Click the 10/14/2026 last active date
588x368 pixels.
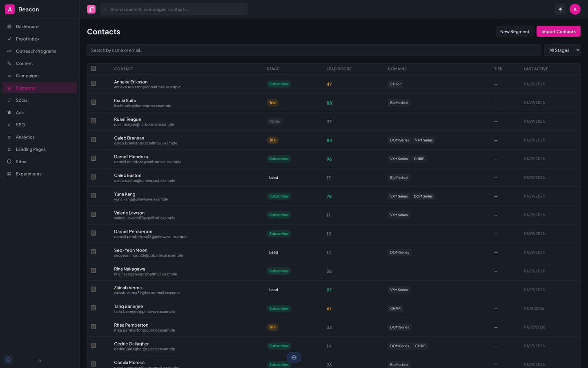(534, 309)
